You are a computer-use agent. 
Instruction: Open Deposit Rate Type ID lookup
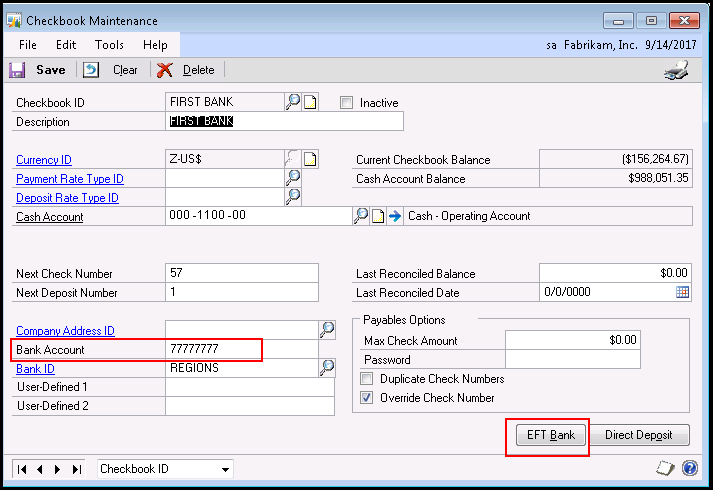tap(293, 197)
